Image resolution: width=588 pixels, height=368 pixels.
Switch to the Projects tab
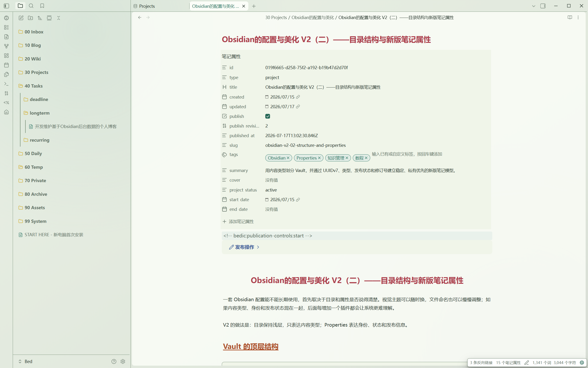(147, 6)
